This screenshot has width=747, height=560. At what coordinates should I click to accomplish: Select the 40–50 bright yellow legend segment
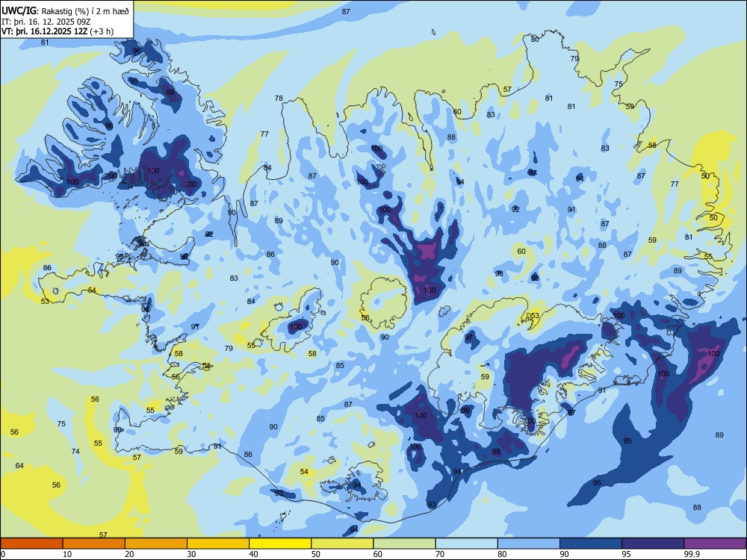(280, 544)
